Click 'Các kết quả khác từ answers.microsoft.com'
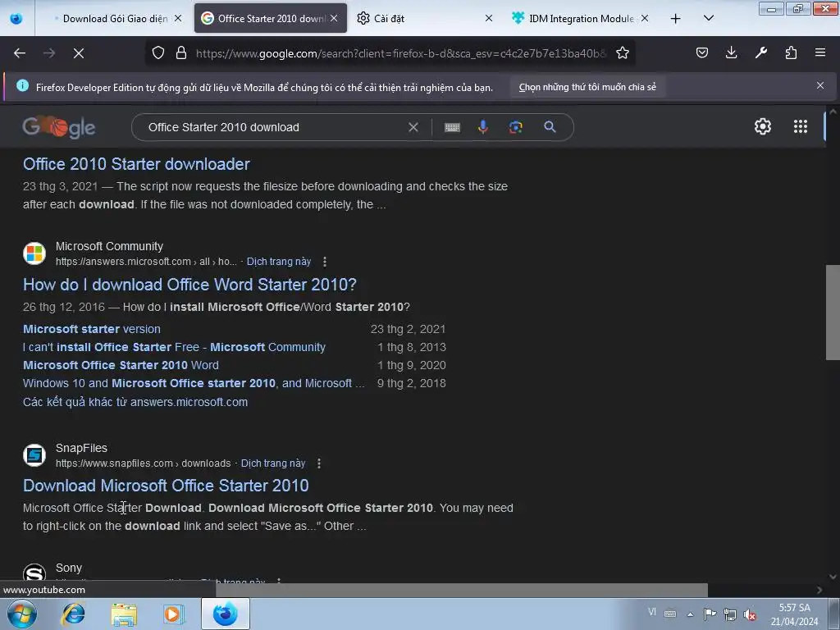The image size is (840, 630). [x=135, y=402]
